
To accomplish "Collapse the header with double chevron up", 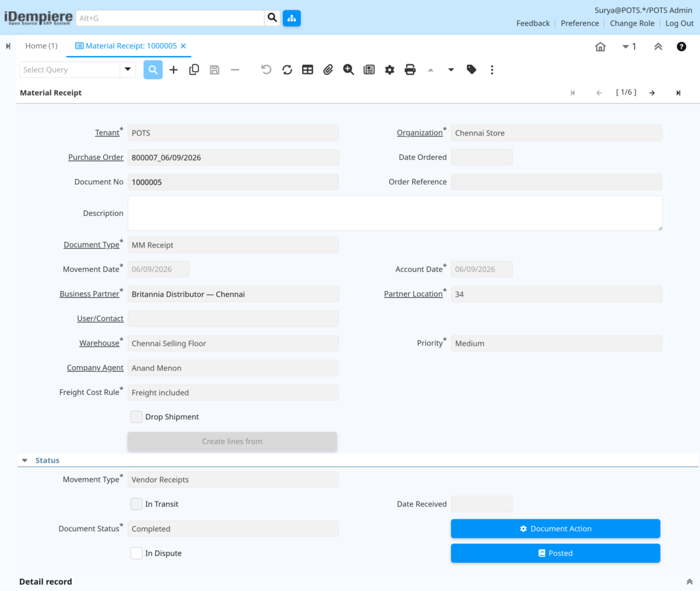I will click(x=658, y=46).
